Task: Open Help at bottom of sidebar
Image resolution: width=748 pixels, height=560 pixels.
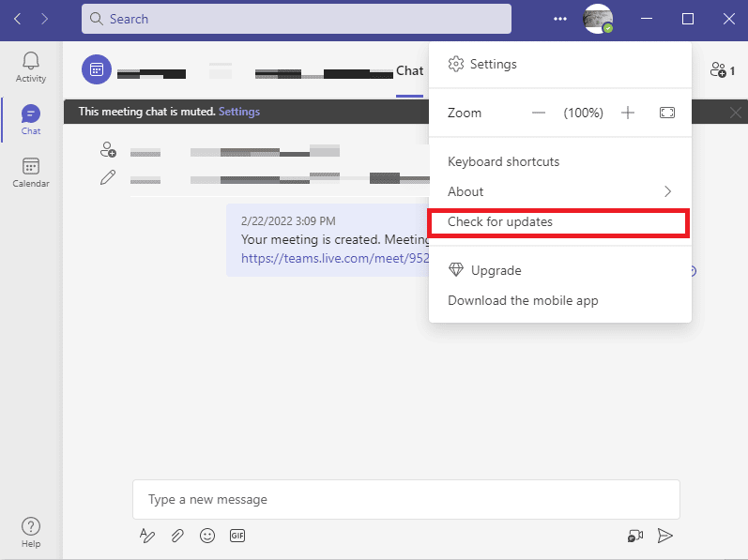Action: tap(31, 533)
